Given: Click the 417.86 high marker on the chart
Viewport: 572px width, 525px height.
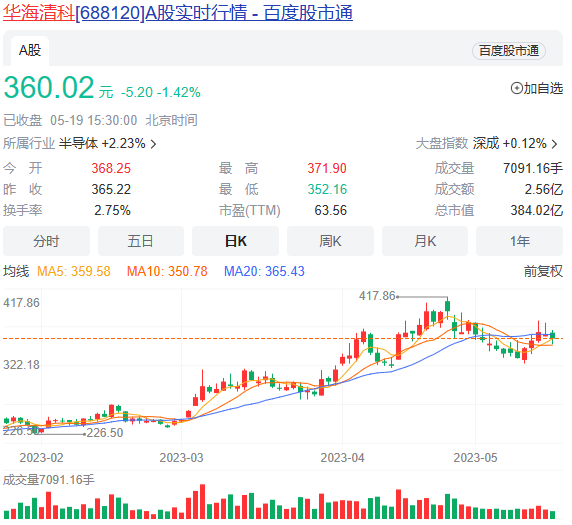Looking at the screenshot, I should (377, 296).
